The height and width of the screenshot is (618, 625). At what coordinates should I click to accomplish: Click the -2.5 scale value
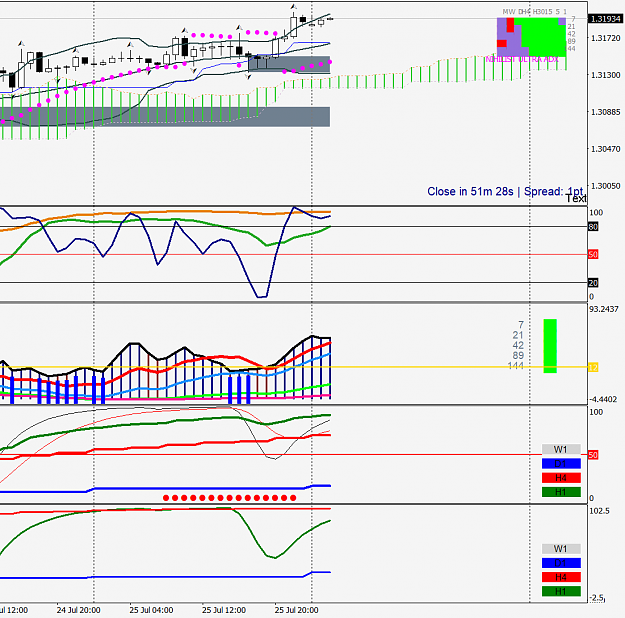(x=596, y=598)
